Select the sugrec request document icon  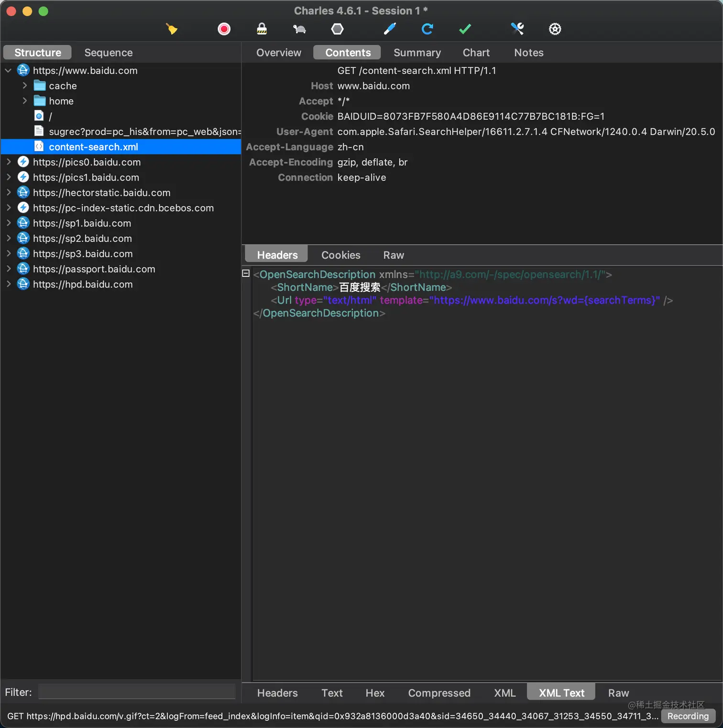(x=39, y=132)
